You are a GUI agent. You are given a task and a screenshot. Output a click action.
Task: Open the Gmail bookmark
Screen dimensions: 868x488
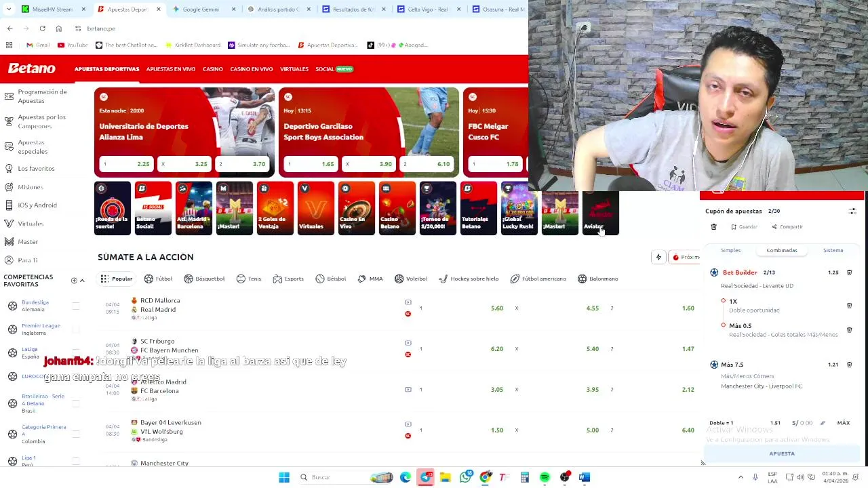[38, 45]
